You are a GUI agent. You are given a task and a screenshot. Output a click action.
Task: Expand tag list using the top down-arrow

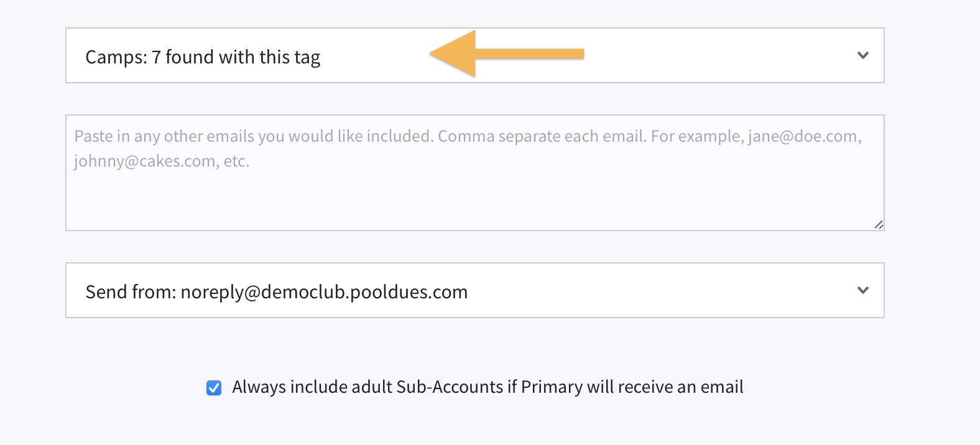coord(862,55)
